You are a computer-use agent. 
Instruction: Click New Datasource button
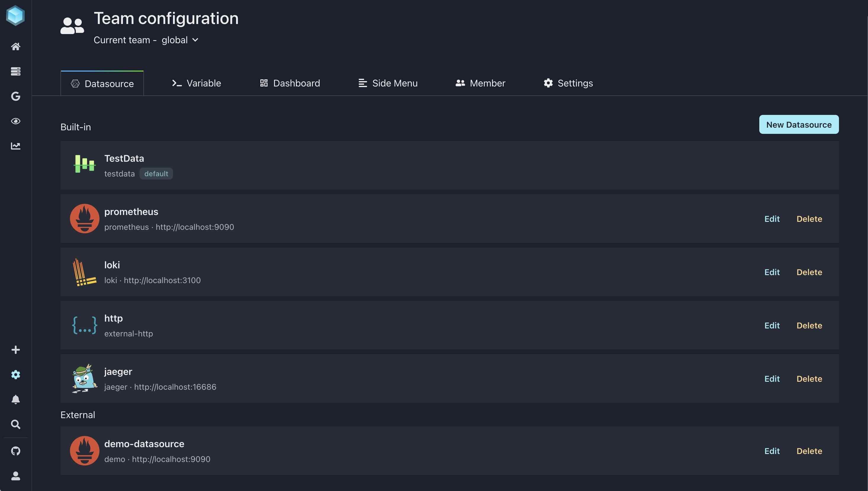(799, 124)
